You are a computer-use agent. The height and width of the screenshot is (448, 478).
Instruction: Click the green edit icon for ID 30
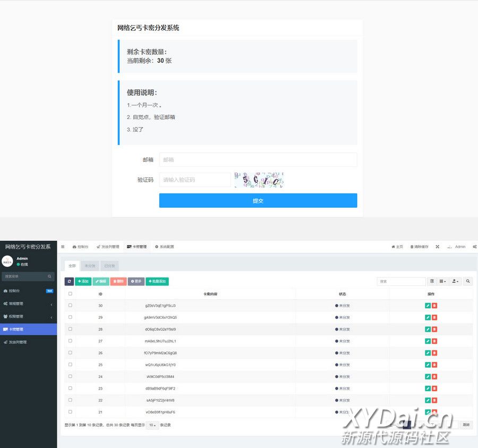click(428, 306)
